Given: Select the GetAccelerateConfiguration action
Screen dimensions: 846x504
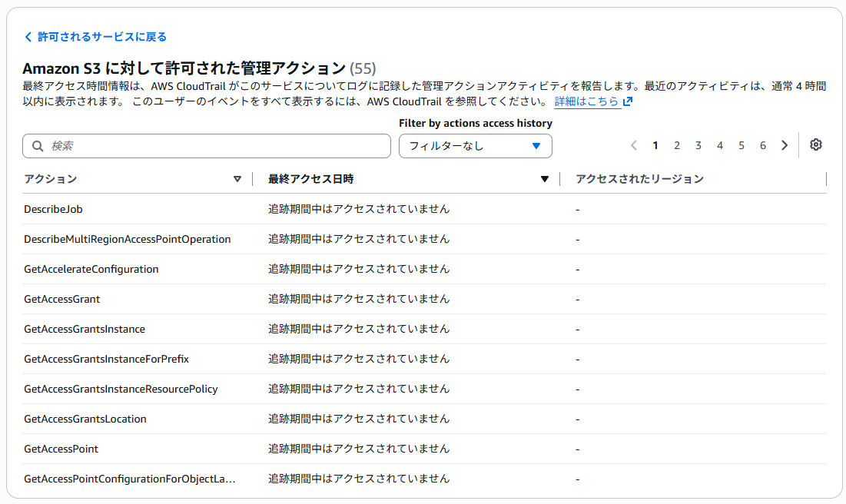Looking at the screenshot, I should click(x=91, y=269).
